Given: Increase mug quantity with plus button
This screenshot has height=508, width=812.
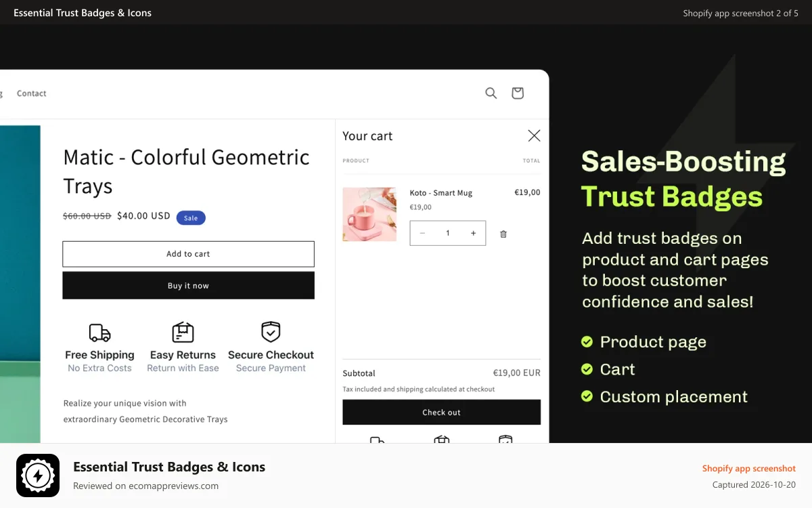Looking at the screenshot, I should 473,233.
